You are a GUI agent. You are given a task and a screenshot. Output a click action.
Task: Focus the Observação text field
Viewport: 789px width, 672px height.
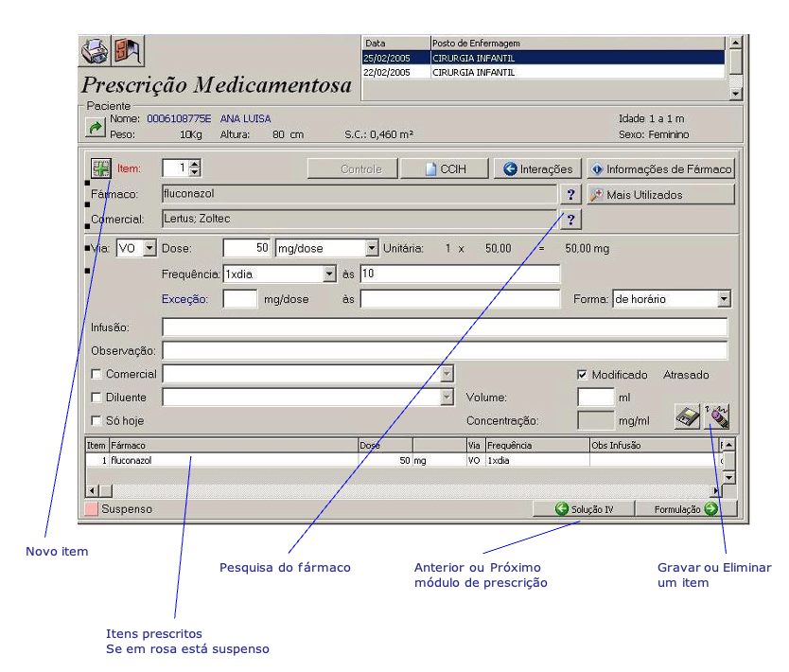[445, 350]
